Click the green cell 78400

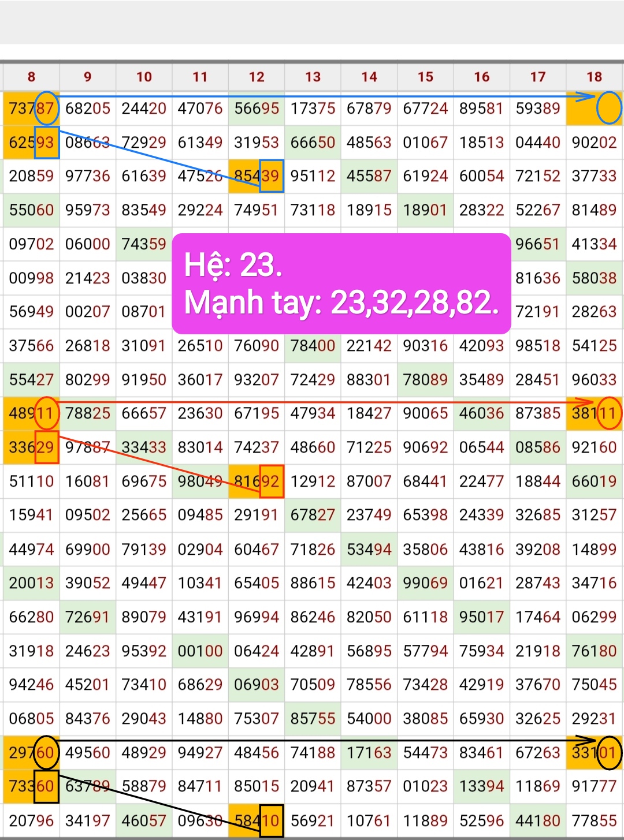313,346
